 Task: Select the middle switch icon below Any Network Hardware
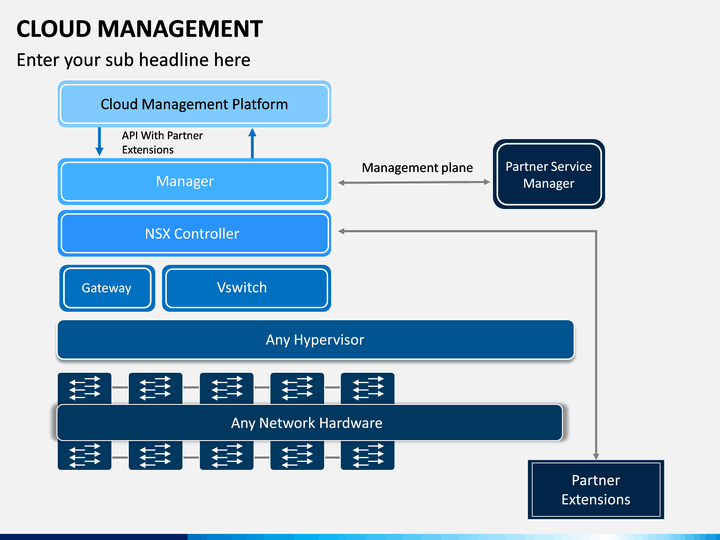click(x=226, y=455)
